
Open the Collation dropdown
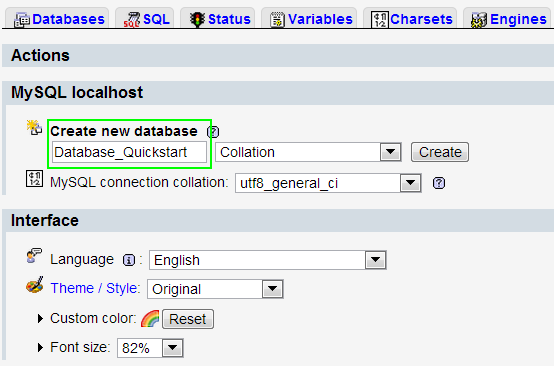[x=308, y=152]
